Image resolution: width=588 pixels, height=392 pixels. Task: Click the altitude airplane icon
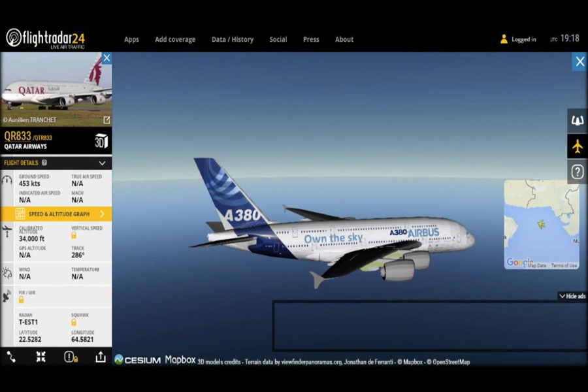(7, 231)
